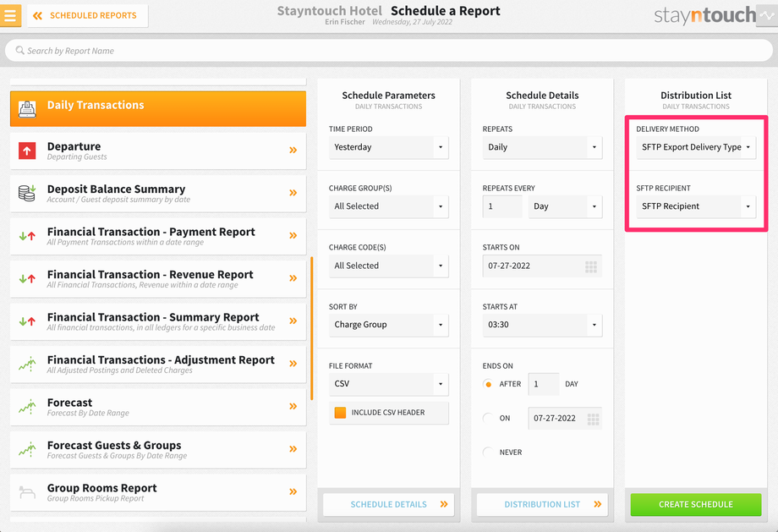Open Sort By Charge Group dropdown
Image resolution: width=778 pixels, height=532 pixels.
click(x=388, y=325)
